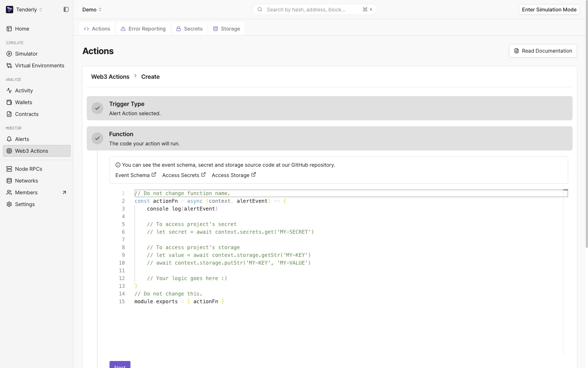Screen dimensions: 588x368
Task: Click code line 1 comment
Action: pyautogui.click(x=182, y=193)
